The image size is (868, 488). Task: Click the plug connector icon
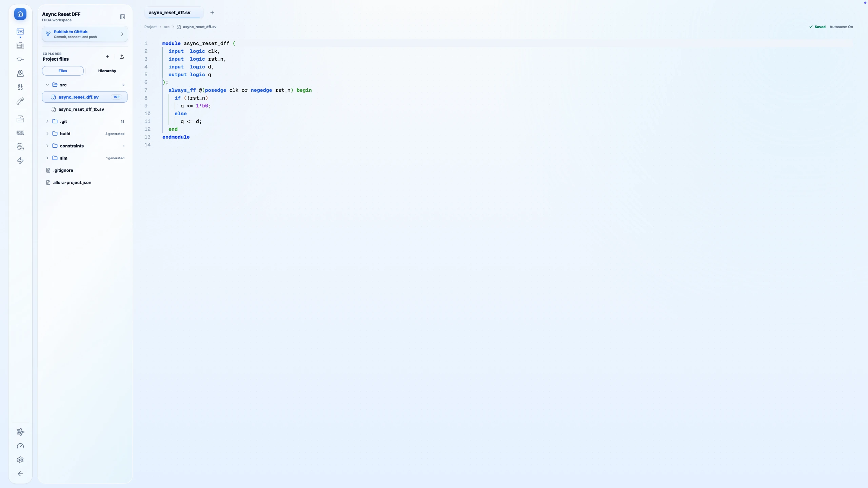coord(20,59)
